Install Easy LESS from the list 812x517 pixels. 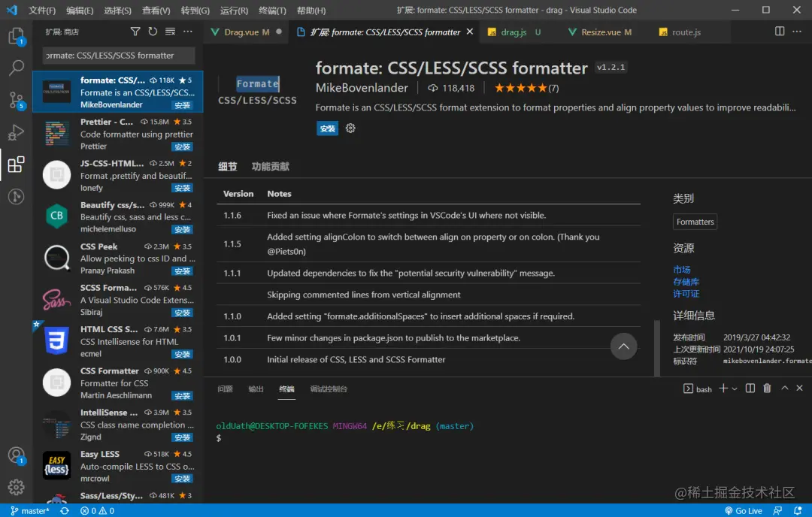click(x=182, y=479)
